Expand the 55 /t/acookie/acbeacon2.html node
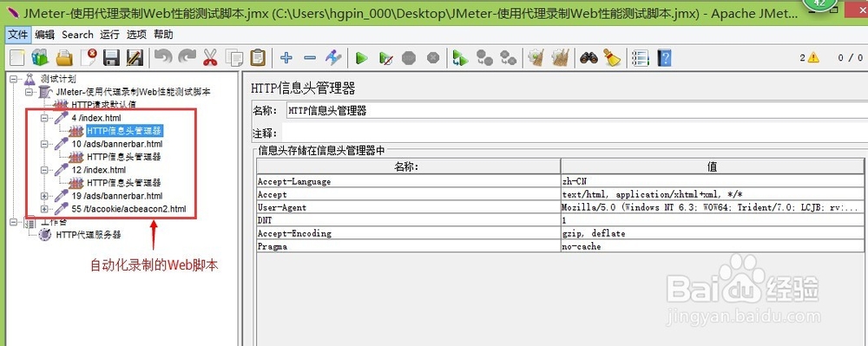This screenshot has width=868, height=346. [44, 209]
